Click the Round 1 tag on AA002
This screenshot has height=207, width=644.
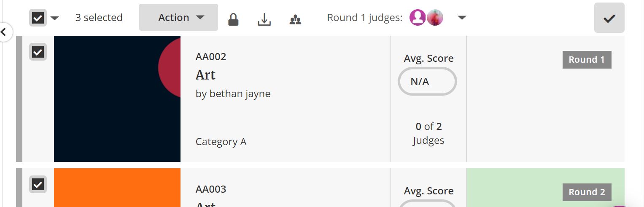[587, 60]
